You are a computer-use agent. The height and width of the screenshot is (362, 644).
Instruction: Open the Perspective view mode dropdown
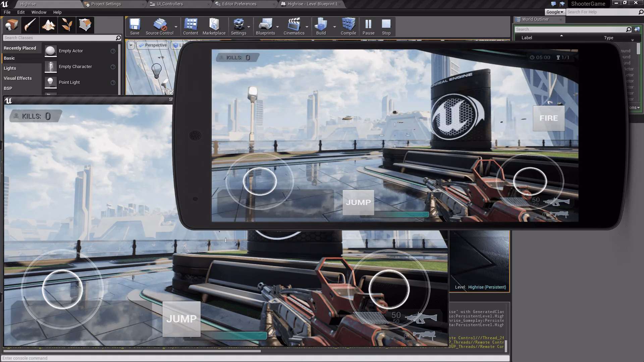coord(153,45)
